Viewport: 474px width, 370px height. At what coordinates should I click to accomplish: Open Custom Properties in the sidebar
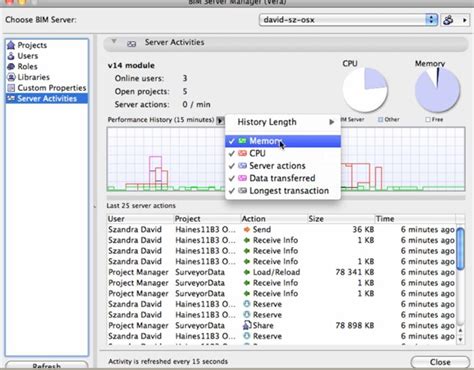[52, 88]
